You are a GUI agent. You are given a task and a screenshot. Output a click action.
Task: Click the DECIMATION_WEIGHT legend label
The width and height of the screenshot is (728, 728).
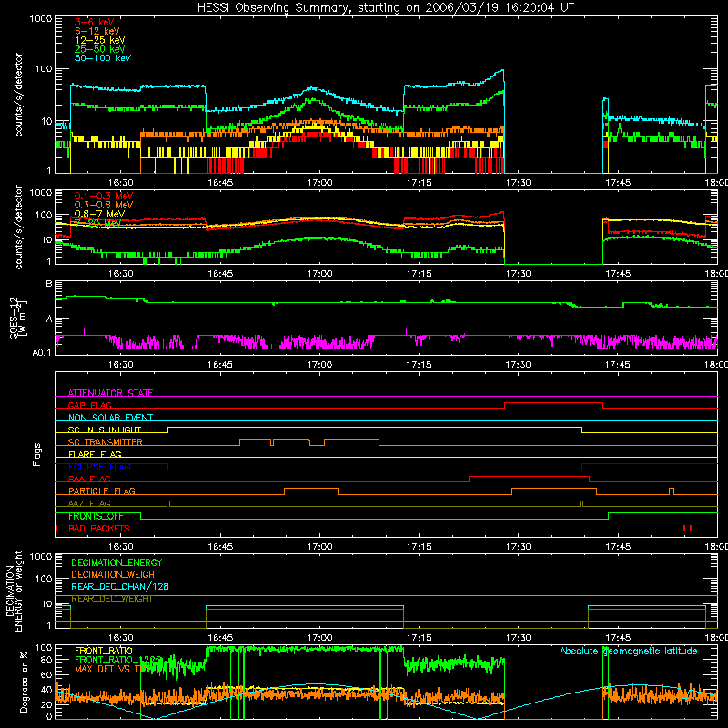click(116, 575)
